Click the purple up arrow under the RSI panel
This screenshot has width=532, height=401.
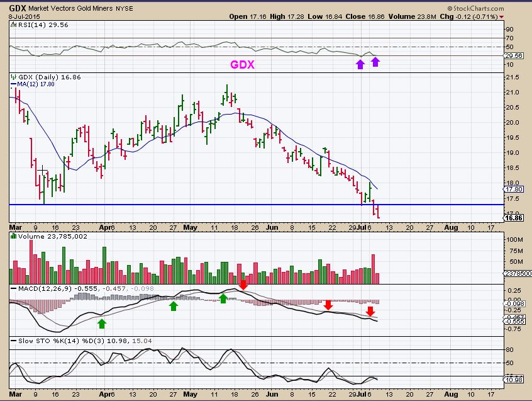pyautogui.click(x=360, y=63)
